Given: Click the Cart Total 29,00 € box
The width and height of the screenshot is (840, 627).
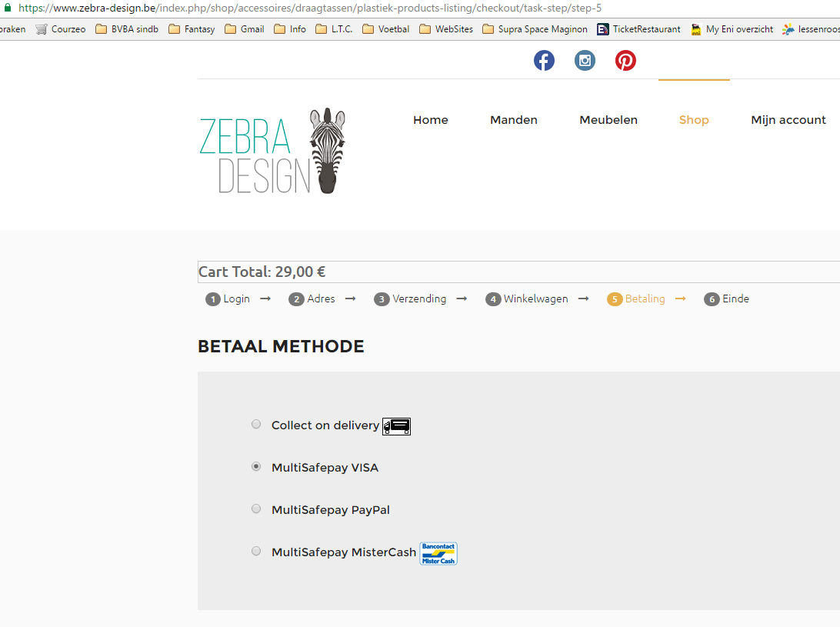Looking at the screenshot, I should pos(518,272).
